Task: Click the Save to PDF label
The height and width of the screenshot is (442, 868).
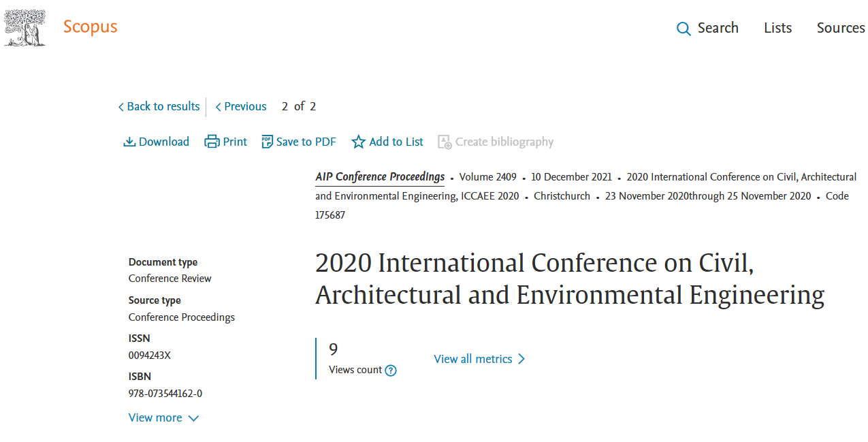Action: tap(306, 142)
